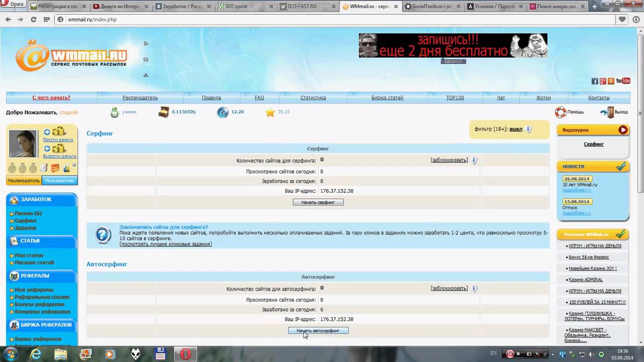Viewport: 644px width, 362px height.
Task: Open Реферальные ссылки in sidebar
Action: (42, 297)
